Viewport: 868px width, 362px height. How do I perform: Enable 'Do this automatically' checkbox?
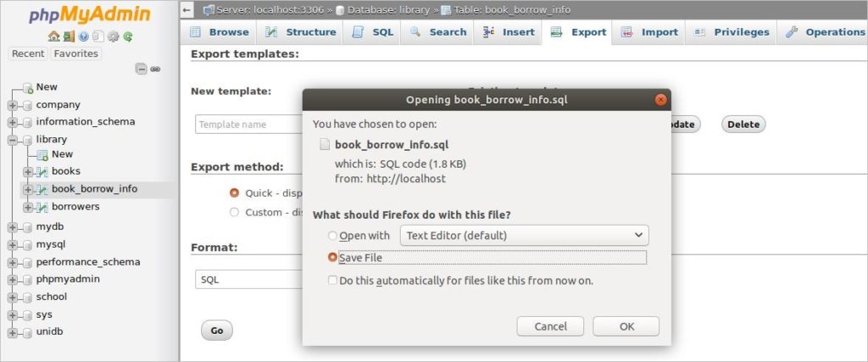(x=332, y=280)
